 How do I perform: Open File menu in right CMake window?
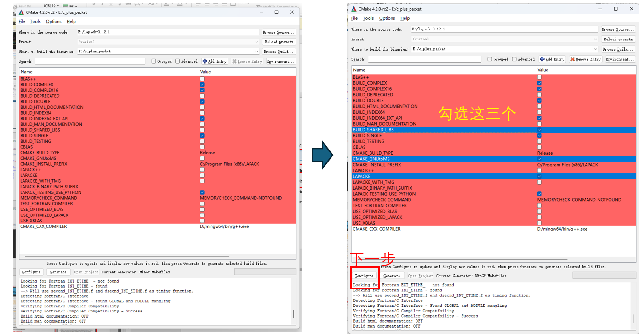(x=354, y=18)
